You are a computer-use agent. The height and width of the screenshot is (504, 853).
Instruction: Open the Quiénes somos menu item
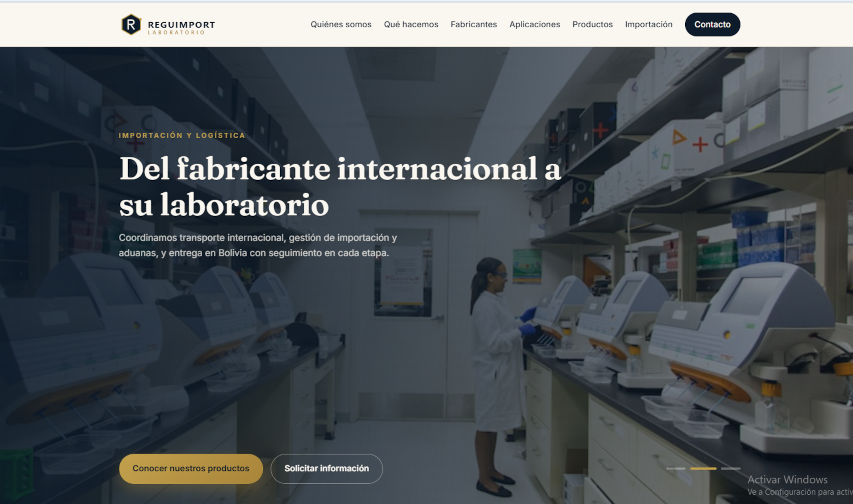[x=341, y=24]
